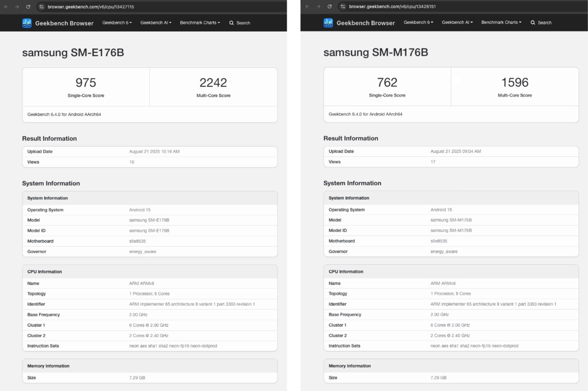Click Identifier value in left window

(192, 304)
